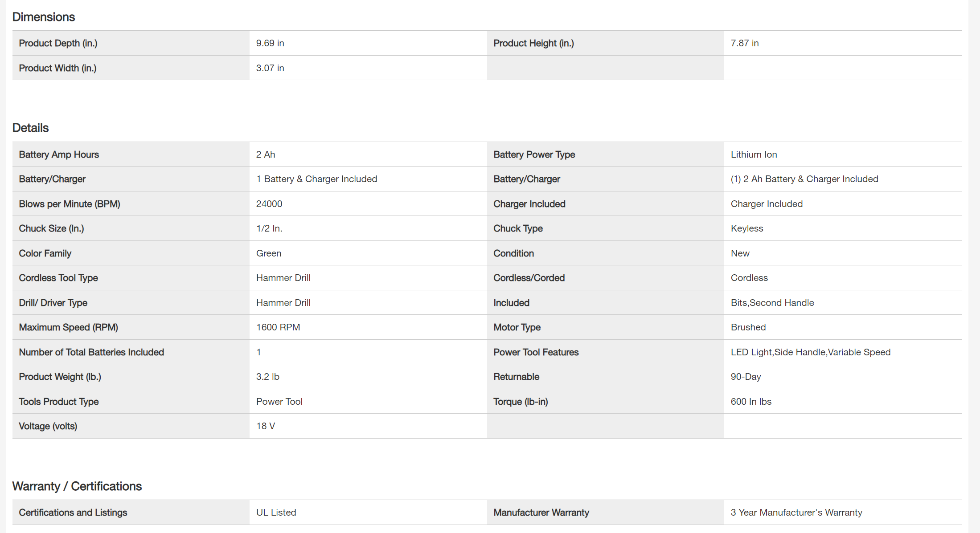The height and width of the screenshot is (533, 980).
Task: Click the UL Listed certification value
Action: [276, 513]
